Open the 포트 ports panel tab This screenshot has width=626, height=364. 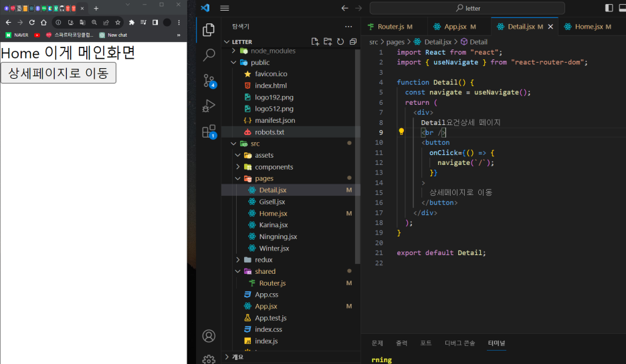426,343
